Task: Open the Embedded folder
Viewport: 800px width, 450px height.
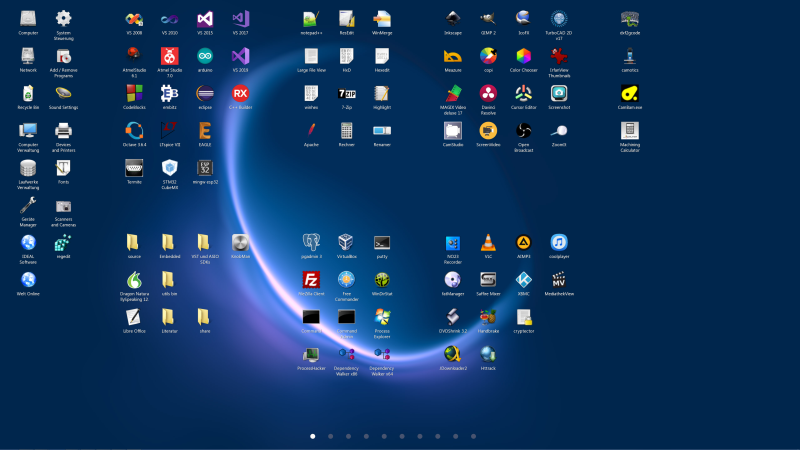Action: (169, 243)
